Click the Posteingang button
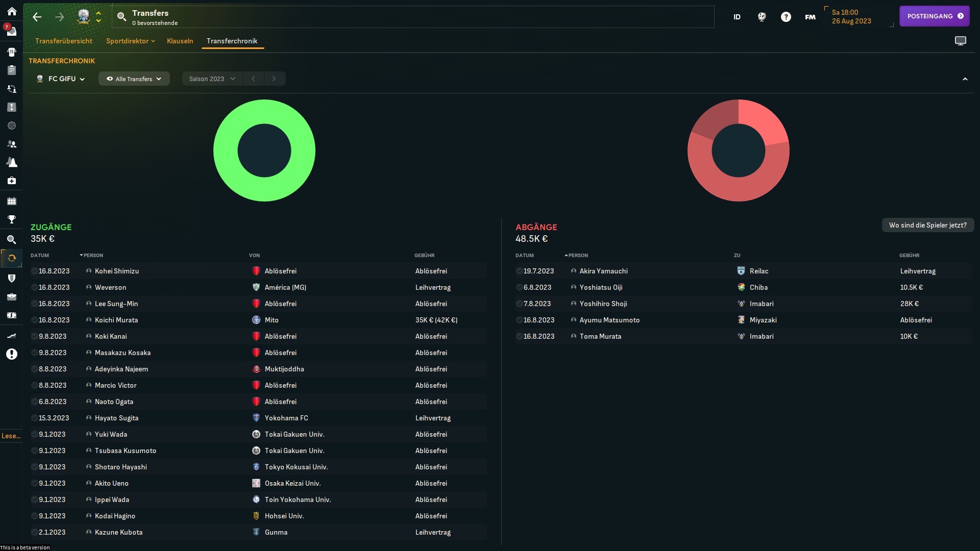 934,16
